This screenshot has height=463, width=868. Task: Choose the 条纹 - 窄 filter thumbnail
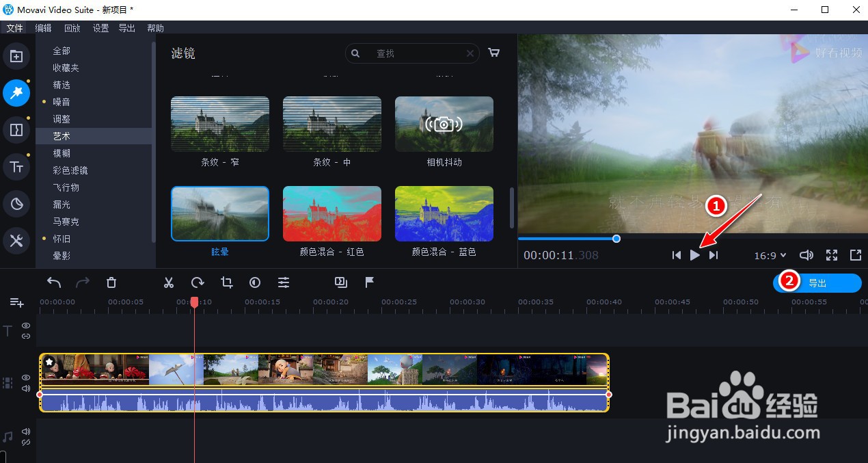point(220,124)
